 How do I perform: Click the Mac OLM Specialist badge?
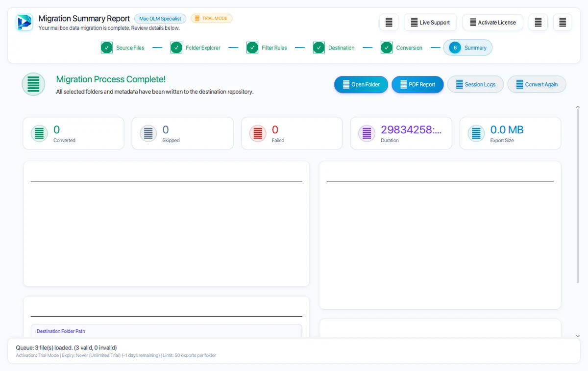tap(160, 19)
